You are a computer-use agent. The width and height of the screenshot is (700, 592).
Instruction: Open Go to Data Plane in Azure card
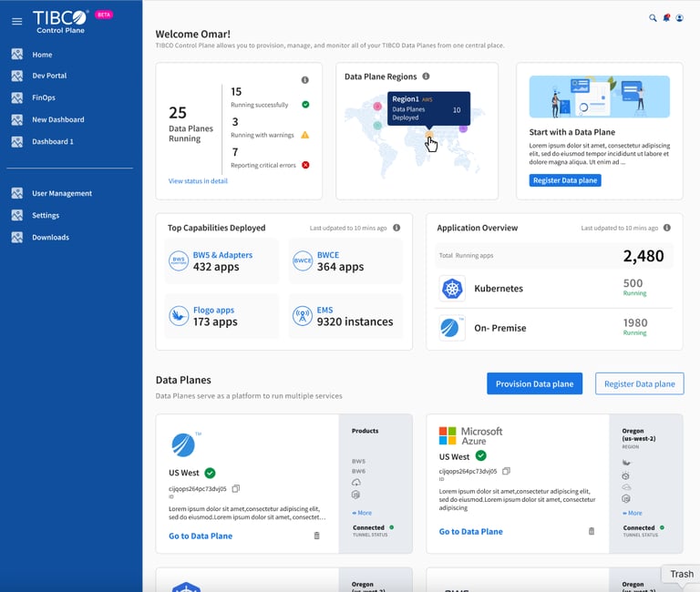point(470,531)
